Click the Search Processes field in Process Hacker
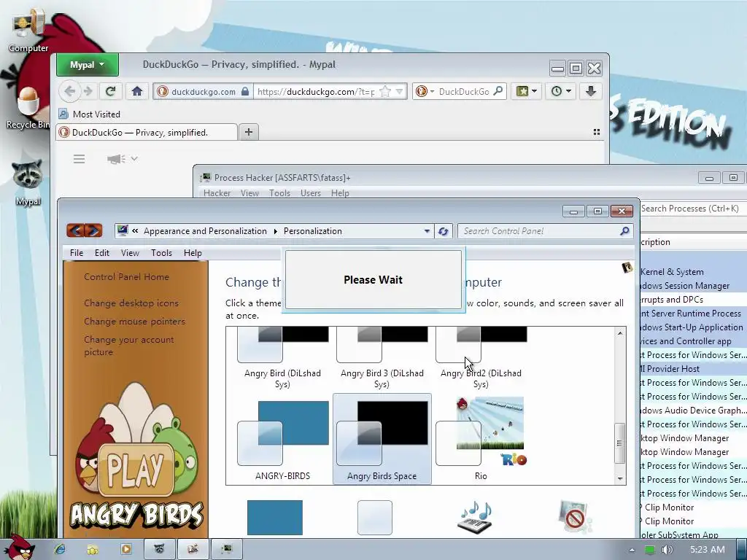The image size is (747, 560). point(693,209)
